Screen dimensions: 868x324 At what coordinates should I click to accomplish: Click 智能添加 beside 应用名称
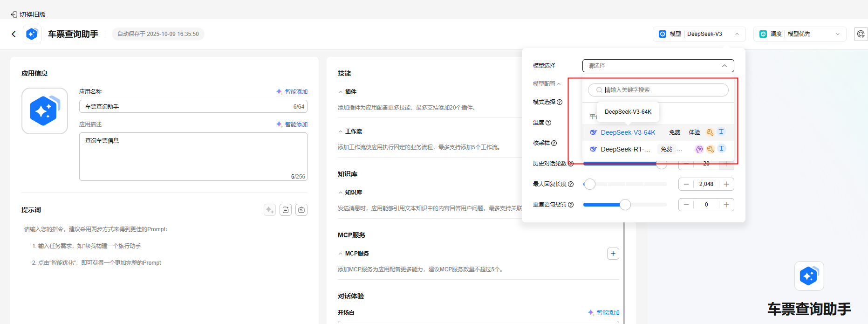292,92
